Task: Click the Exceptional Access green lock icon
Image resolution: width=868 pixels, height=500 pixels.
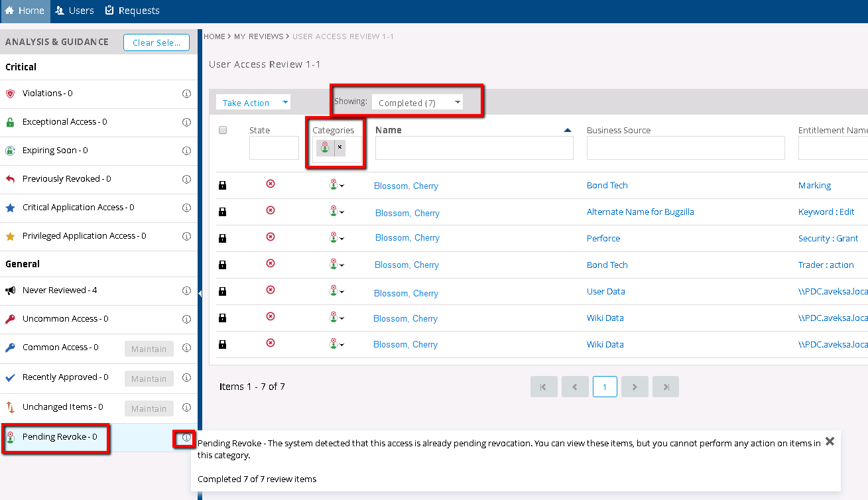Action: [x=10, y=122]
